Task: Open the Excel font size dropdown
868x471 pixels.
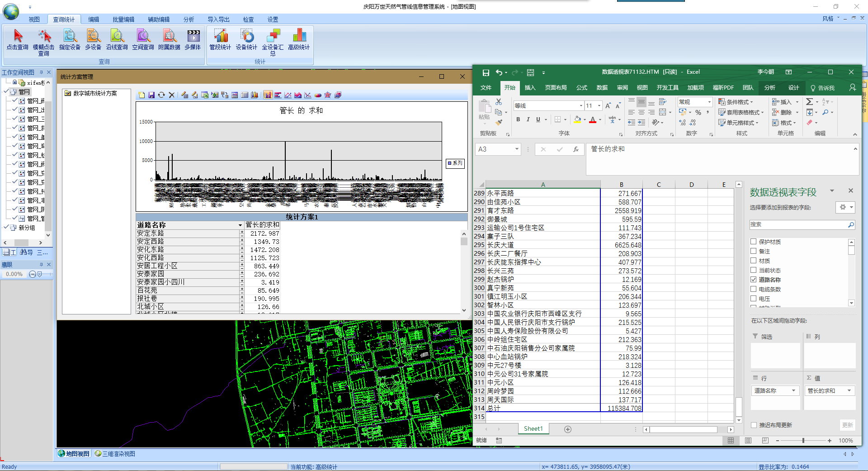Action: (x=599, y=106)
